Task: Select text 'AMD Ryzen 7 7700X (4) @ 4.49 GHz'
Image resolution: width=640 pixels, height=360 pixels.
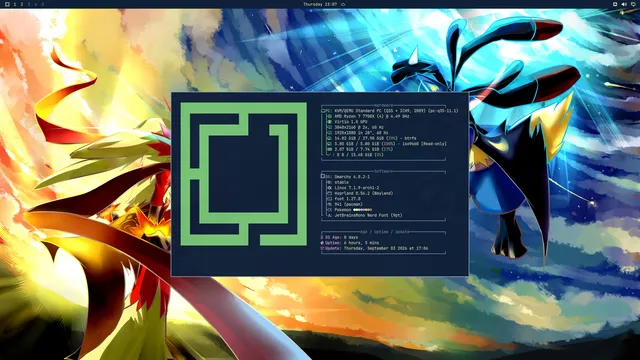Action: pos(372,116)
